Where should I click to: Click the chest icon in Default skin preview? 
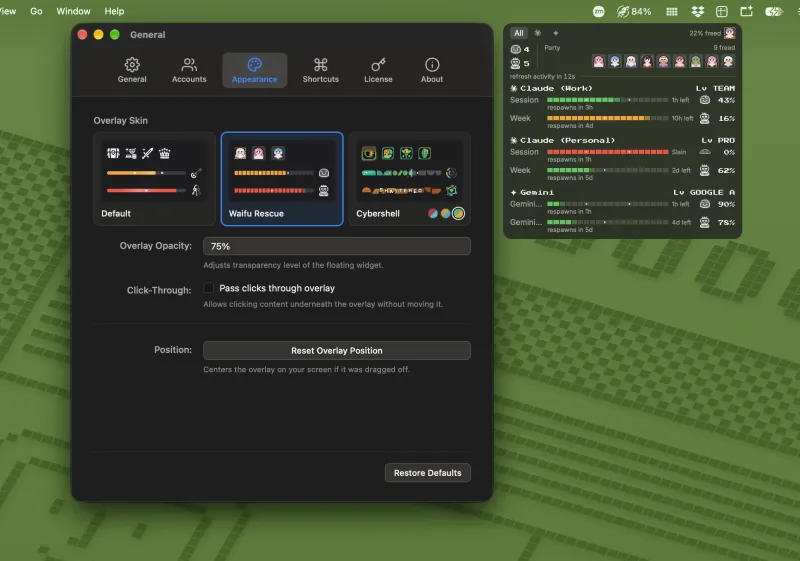[x=113, y=153]
